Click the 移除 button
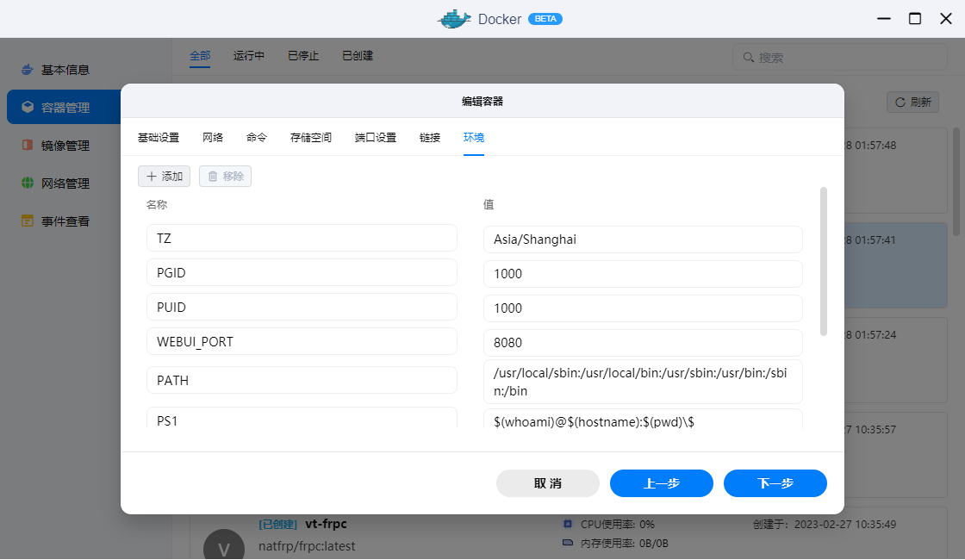965x560 pixels. [225, 177]
